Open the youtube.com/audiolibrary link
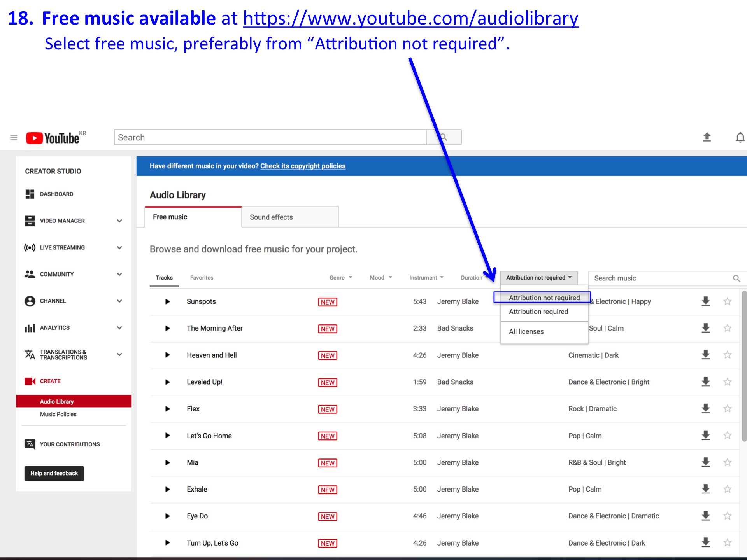This screenshot has width=747, height=560. [x=411, y=18]
